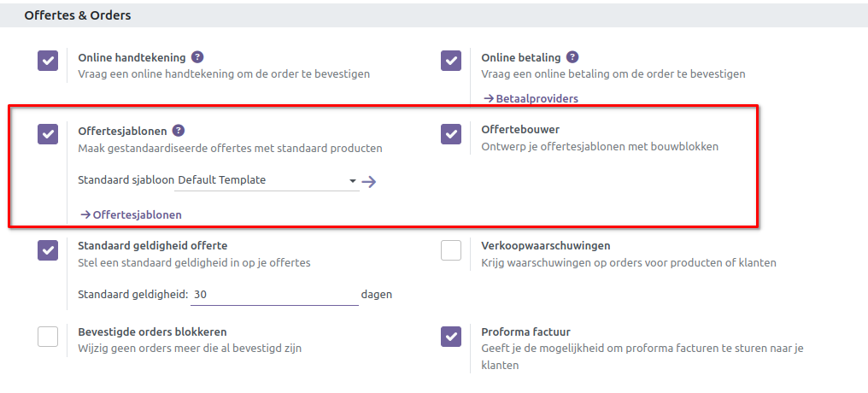868x393 pixels.
Task: Click the Proforma factuur setting label
Action: click(525, 331)
